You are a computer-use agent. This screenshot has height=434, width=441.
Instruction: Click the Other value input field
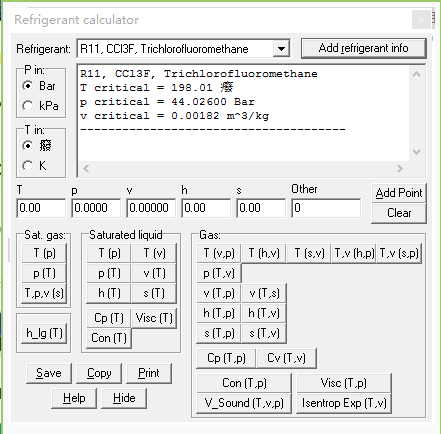tap(326, 208)
